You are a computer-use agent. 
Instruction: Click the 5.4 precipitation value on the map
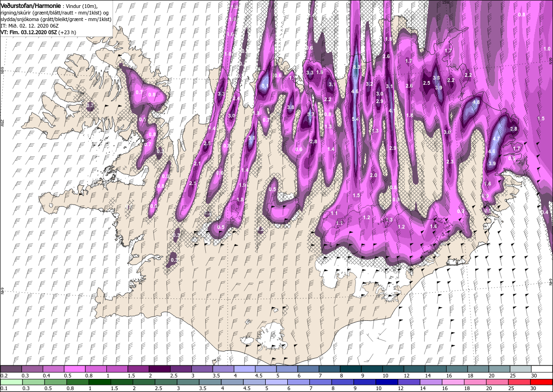(355, 119)
